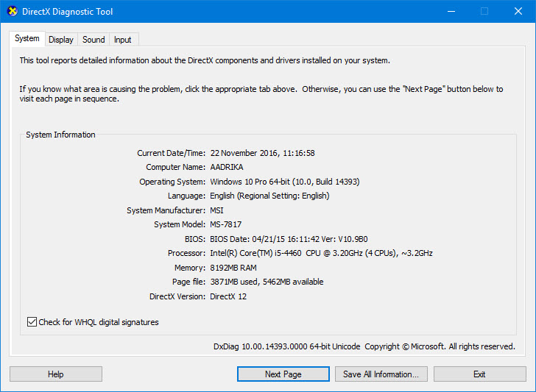Click the Help button
The height and width of the screenshot is (392, 536).
pyautogui.click(x=56, y=374)
